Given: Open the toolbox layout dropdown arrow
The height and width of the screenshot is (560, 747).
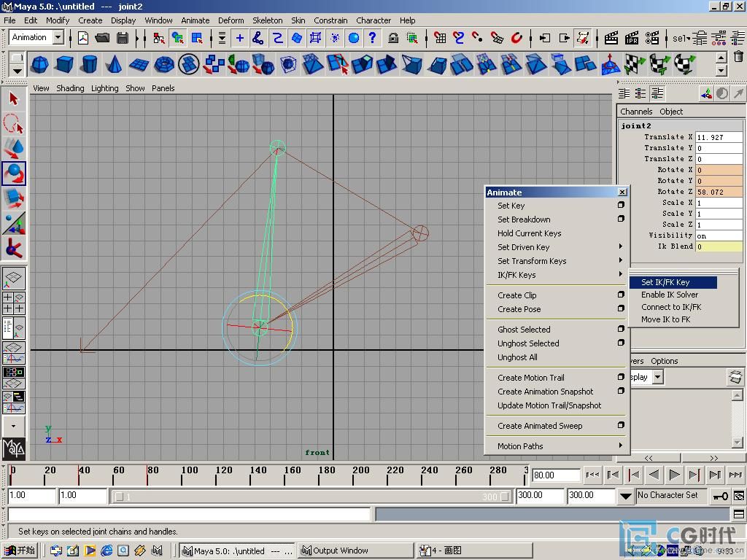Looking at the screenshot, I should point(14,426).
